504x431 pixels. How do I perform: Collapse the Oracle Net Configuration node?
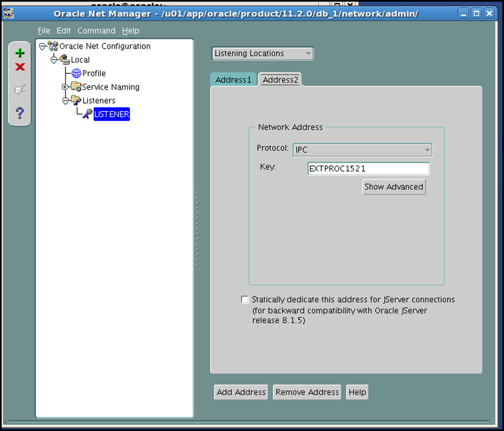pyautogui.click(x=42, y=47)
